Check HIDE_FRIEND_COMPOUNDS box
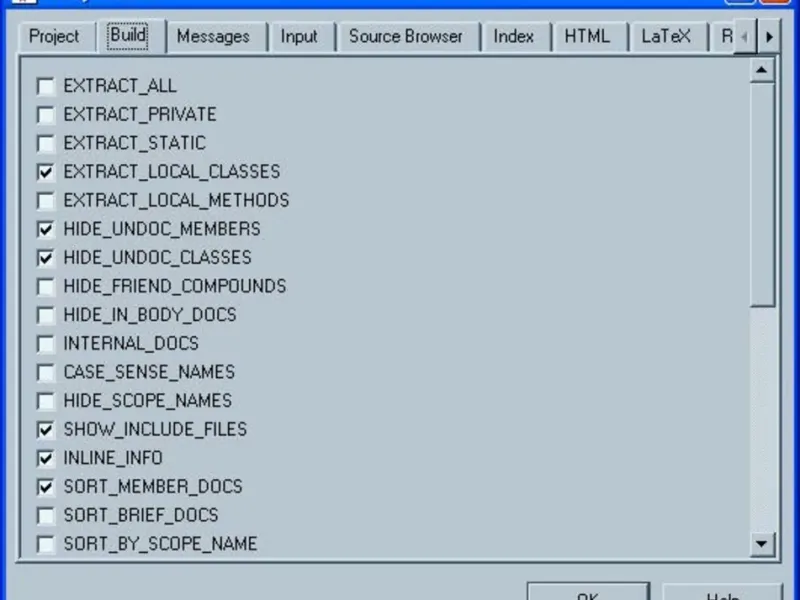Viewport: 800px width, 600px height. tap(46, 286)
